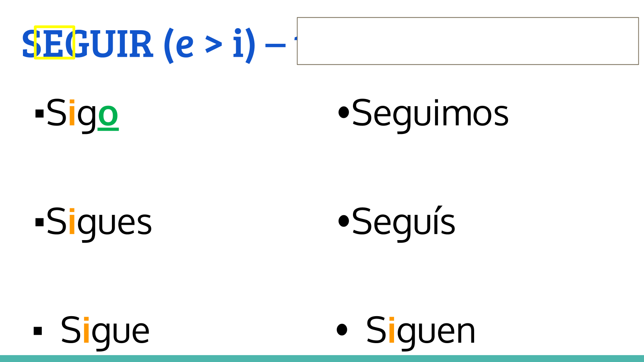The width and height of the screenshot is (644, 362).
Task: Click the "(e > i)" text in the title
Action: [x=209, y=44]
